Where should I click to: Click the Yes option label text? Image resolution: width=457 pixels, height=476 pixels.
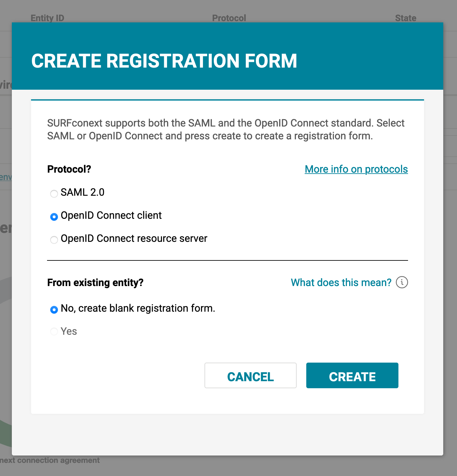pyautogui.click(x=69, y=331)
